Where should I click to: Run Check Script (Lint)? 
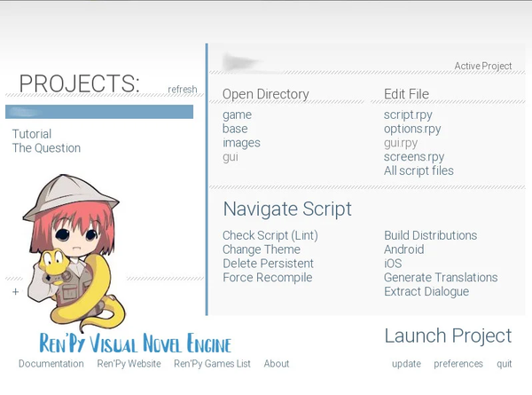point(270,235)
